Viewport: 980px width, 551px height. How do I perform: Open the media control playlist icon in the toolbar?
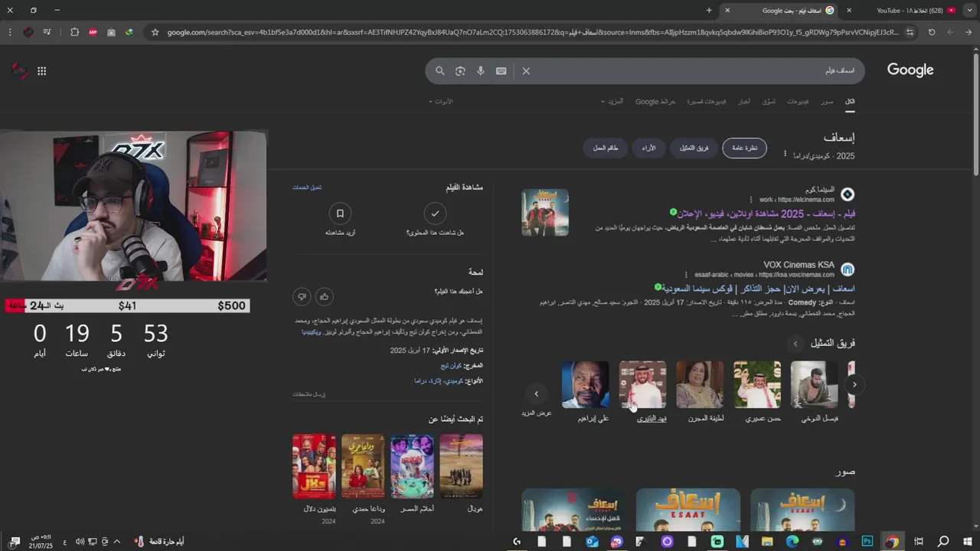coord(47,32)
